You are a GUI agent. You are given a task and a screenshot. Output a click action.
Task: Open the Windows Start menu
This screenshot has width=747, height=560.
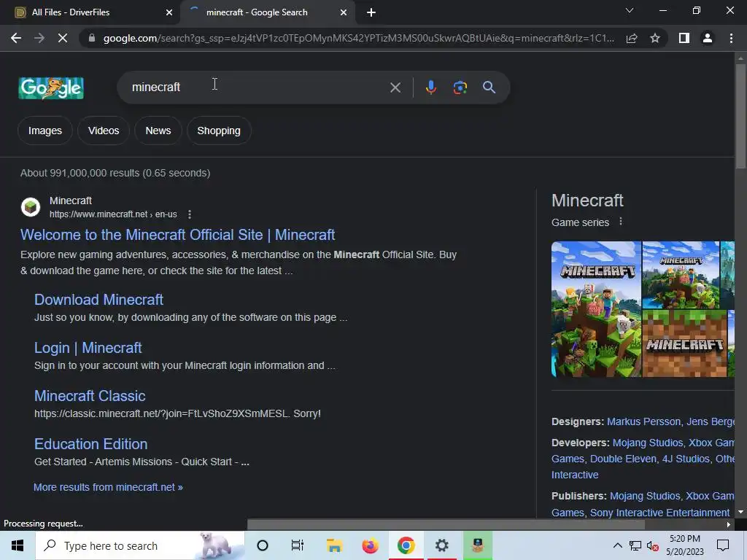(x=18, y=545)
